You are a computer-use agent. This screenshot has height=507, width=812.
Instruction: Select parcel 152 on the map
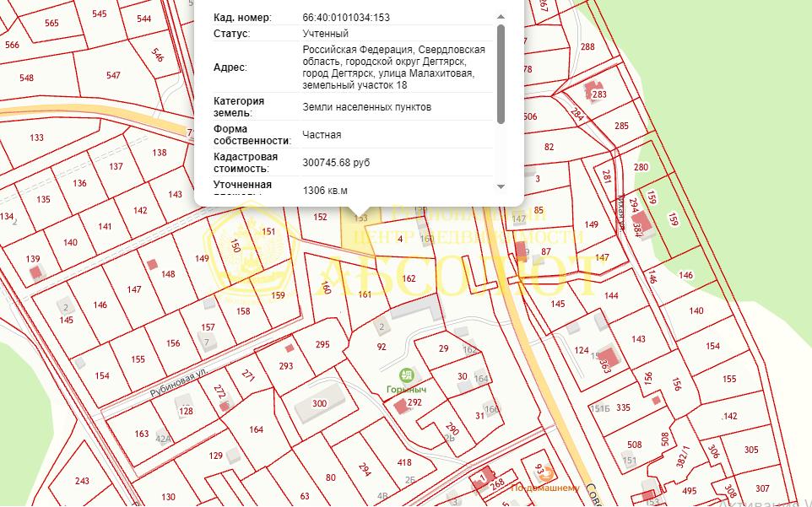(321, 218)
